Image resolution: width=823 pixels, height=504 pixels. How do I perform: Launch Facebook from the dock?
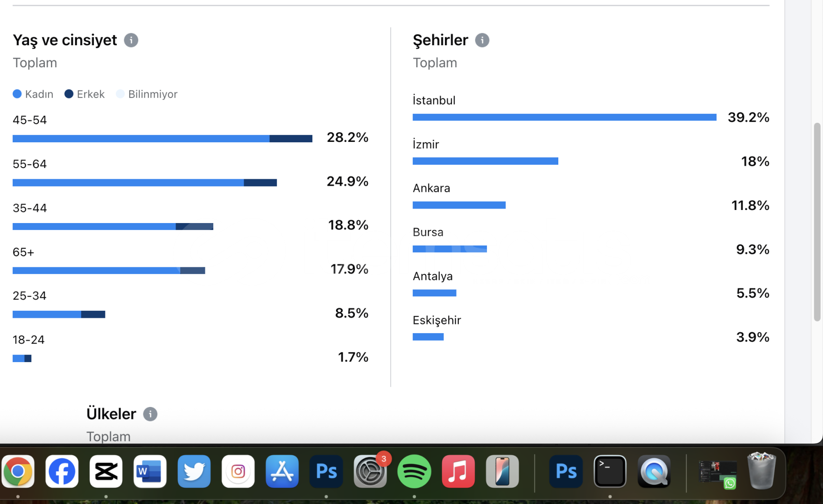pos(62,471)
